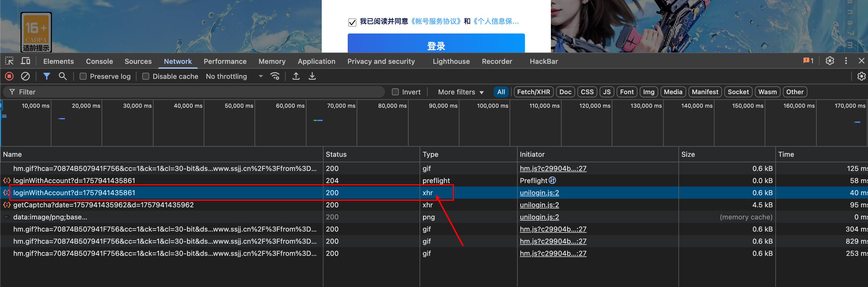868x287 pixels.
Task: Switch to the Lighthouse tab
Action: click(451, 61)
